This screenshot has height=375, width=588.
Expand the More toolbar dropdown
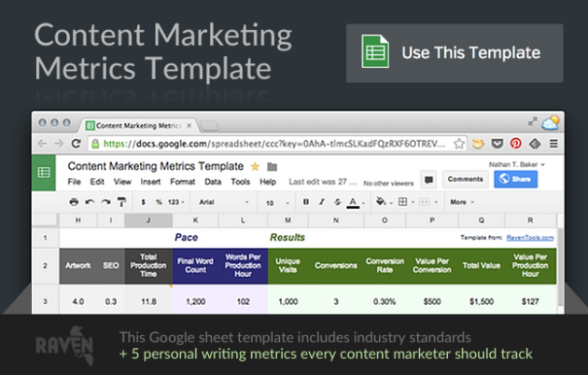[x=462, y=201]
